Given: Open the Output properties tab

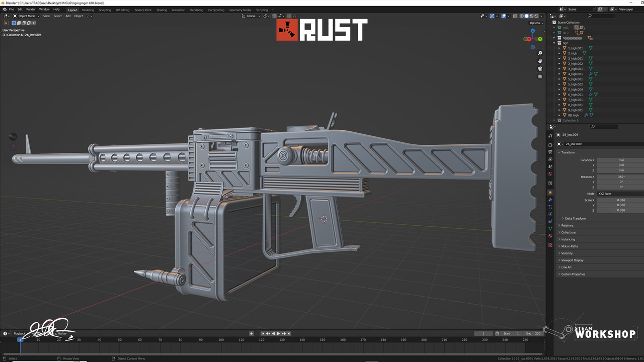Looking at the screenshot, I should coord(550,152).
